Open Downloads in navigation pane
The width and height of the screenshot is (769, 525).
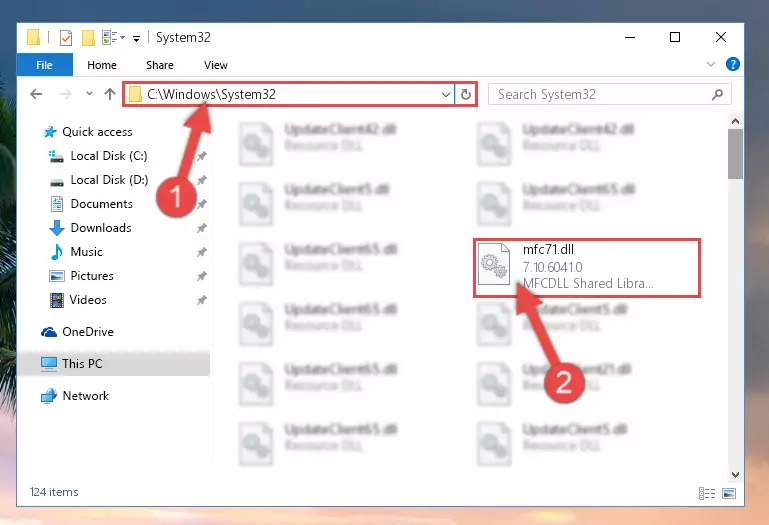pos(101,228)
